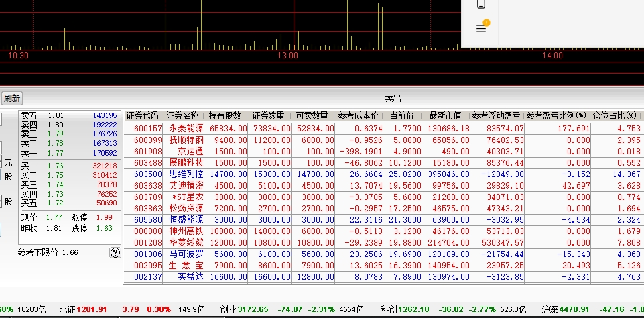This screenshot has height=318, width=644.
Task: Click the 证券数量 column header
Action: coord(268,115)
